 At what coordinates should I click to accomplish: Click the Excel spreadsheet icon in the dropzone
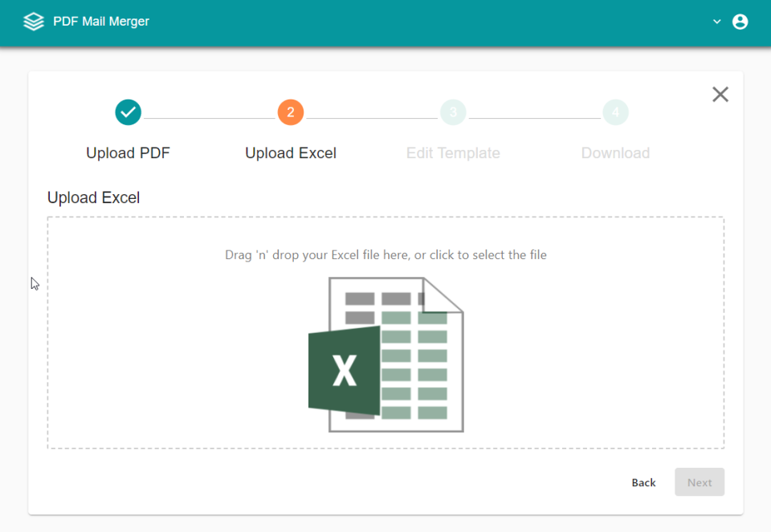(386, 354)
